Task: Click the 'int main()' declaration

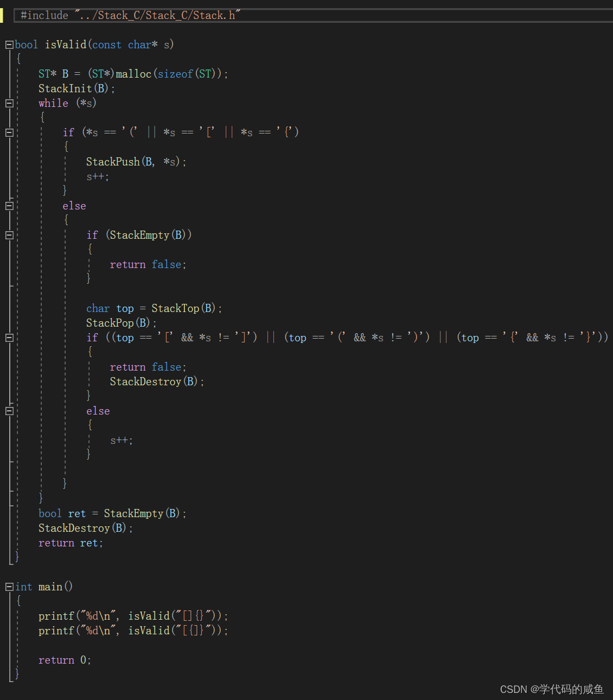Action: coord(44,587)
